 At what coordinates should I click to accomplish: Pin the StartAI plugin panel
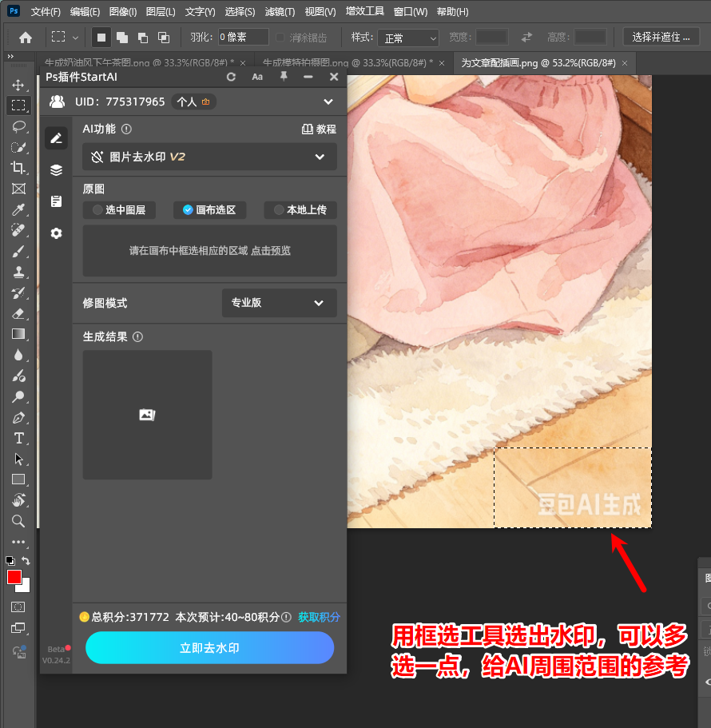click(x=284, y=77)
